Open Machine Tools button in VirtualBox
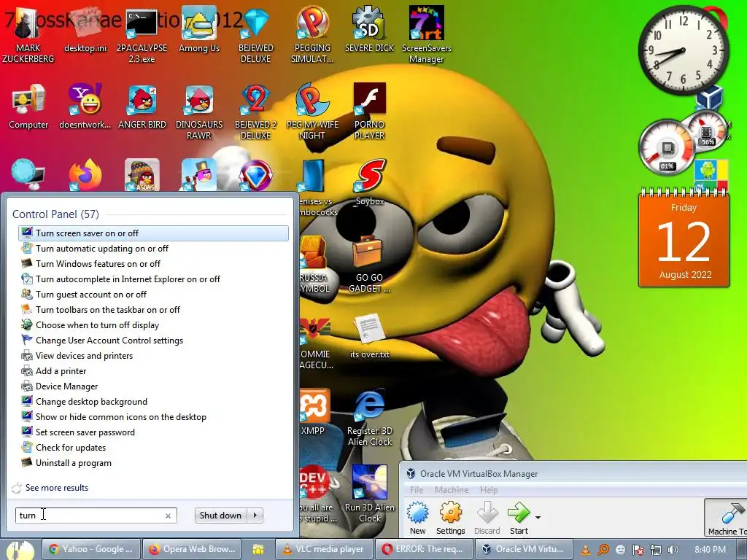Viewport: 747px width, 560px height. click(x=726, y=518)
